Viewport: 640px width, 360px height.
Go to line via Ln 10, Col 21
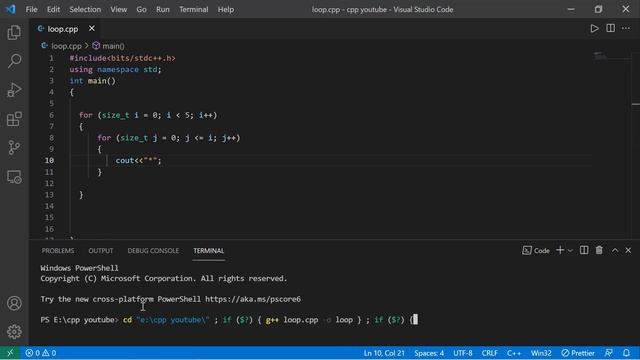[x=384, y=353]
